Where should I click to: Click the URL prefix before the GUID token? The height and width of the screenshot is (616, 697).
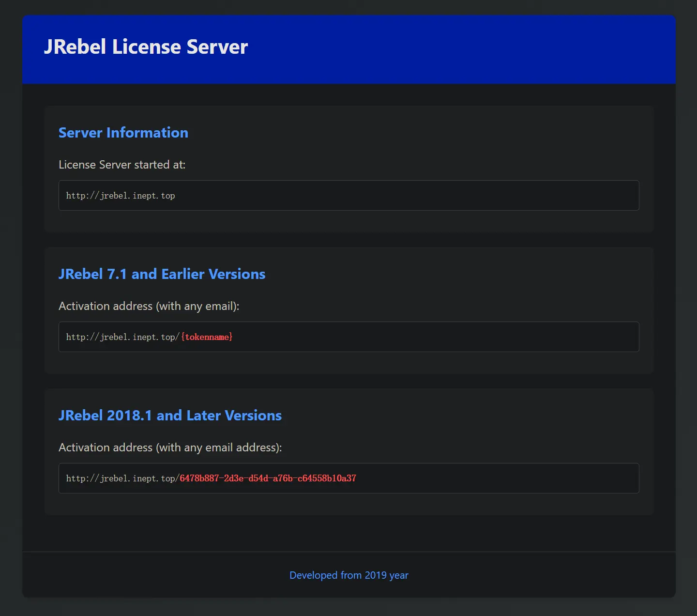[122, 478]
